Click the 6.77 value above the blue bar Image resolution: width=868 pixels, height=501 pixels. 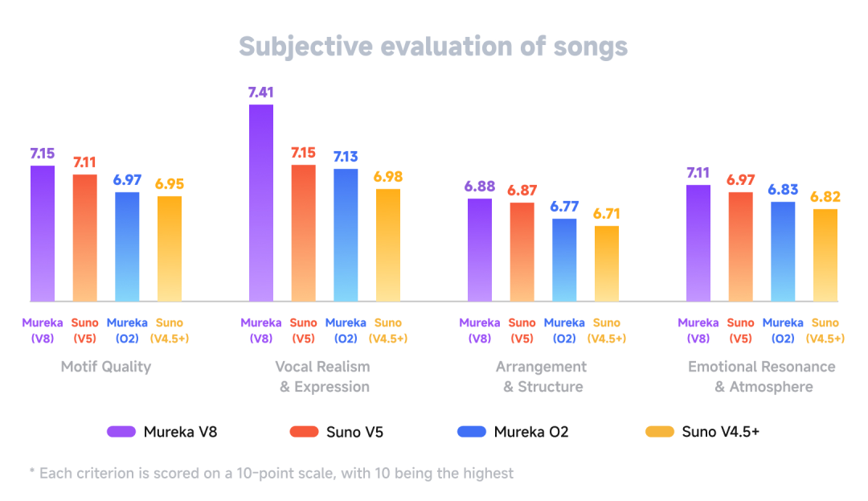[x=564, y=206]
